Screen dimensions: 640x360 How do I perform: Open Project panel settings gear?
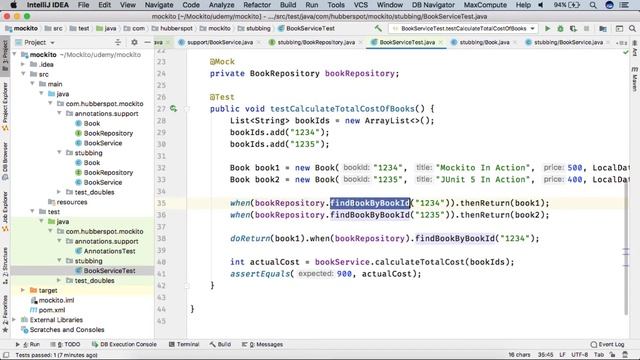pos(134,42)
